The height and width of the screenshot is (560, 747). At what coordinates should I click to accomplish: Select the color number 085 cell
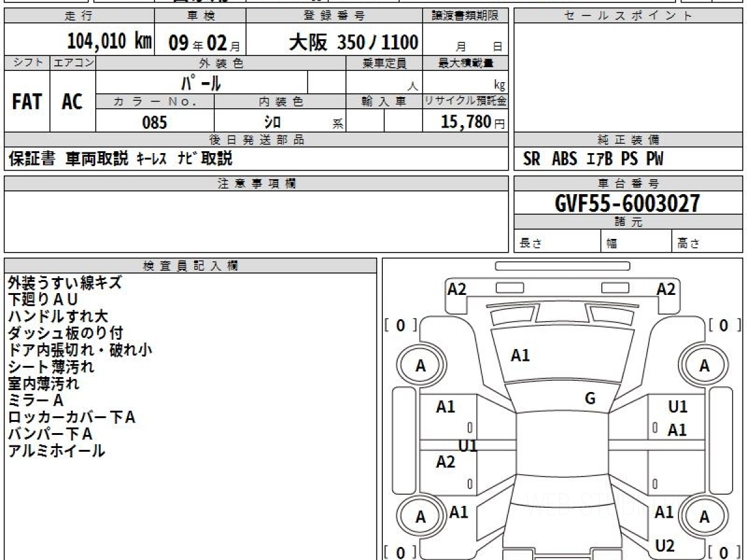pos(155,123)
